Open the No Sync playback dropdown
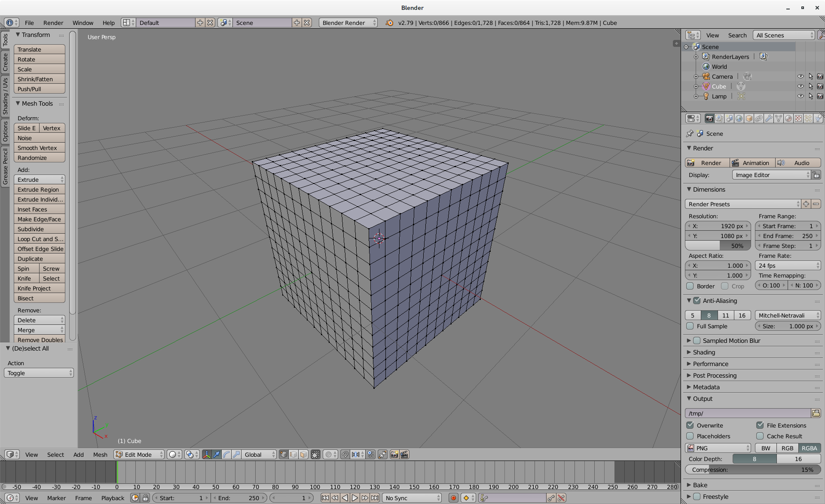 pos(412,498)
